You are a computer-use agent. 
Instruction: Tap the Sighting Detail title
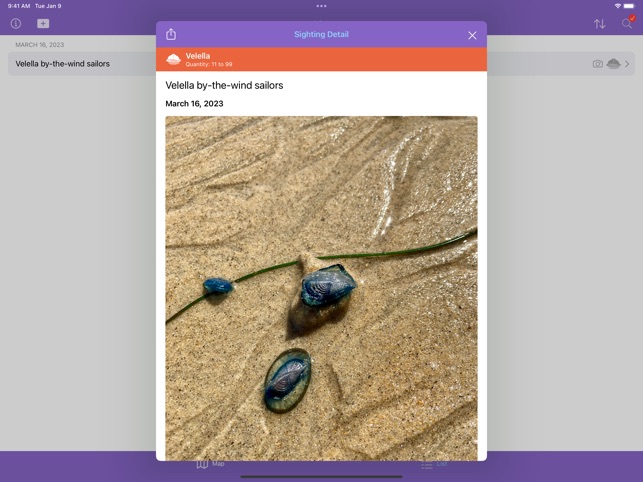(x=321, y=35)
